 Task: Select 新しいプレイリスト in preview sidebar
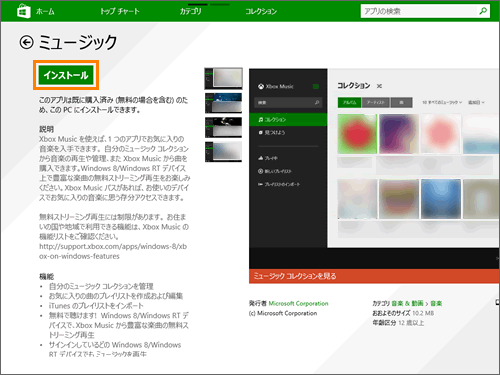click(x=275, y=171)
